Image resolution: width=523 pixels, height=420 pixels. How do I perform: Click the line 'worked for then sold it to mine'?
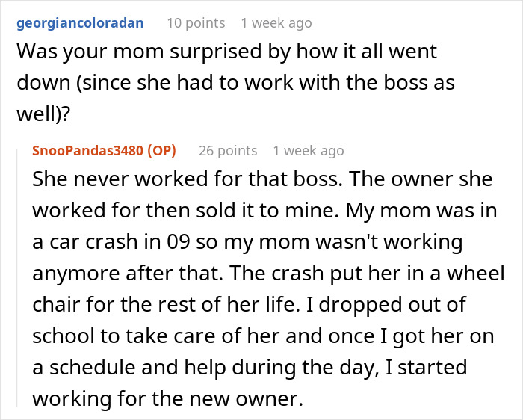(x=187, y=211)
